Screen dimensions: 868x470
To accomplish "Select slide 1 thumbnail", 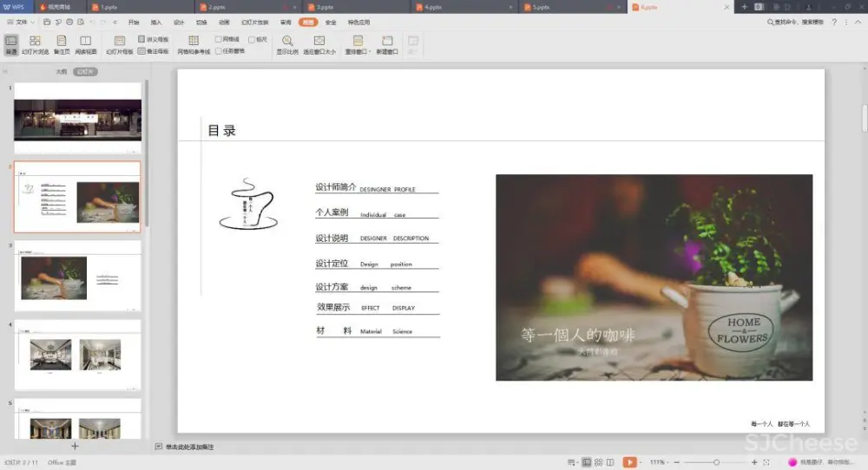I will point(77,118).
